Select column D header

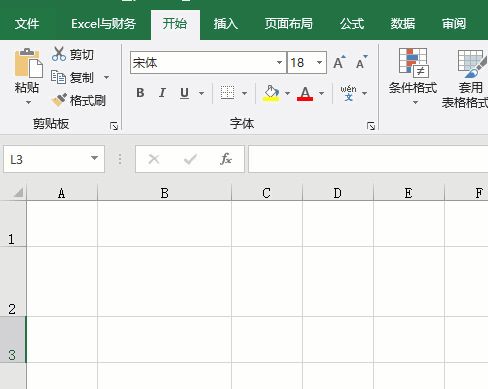pos(338,193)
